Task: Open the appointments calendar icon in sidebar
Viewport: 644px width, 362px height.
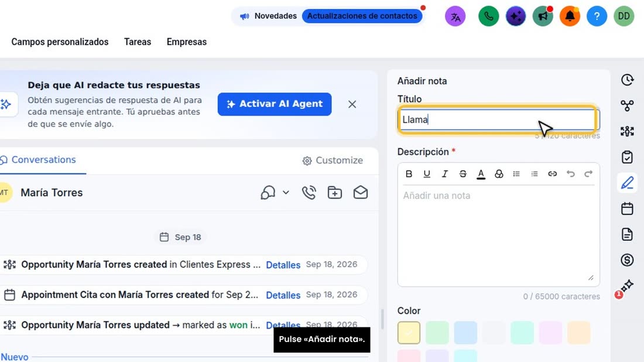Action: point(627,209)
